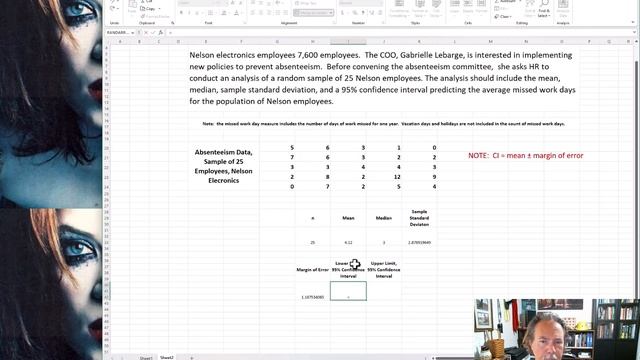Viewport: 640px width, 360px height.
Task: Click the Undo arrow icon
Action: click(x=113, y=2)
